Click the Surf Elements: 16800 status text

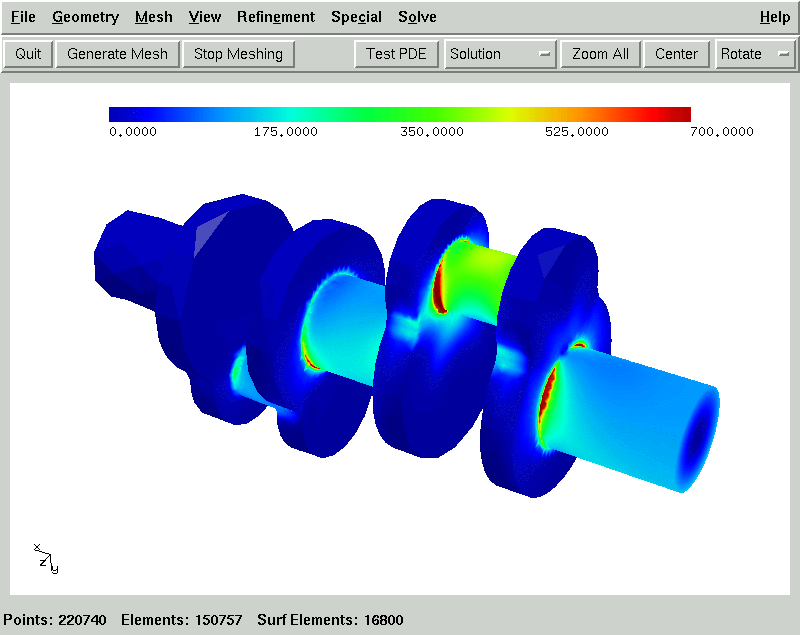(x=330, y=620)
